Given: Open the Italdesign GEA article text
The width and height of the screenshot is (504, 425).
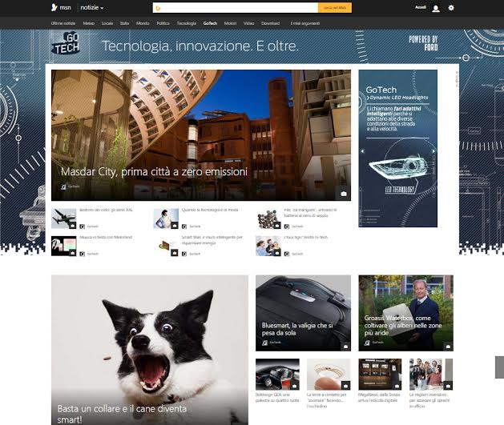Looking at the screenshot, I should pyautogui.click(x=277, y=398).
